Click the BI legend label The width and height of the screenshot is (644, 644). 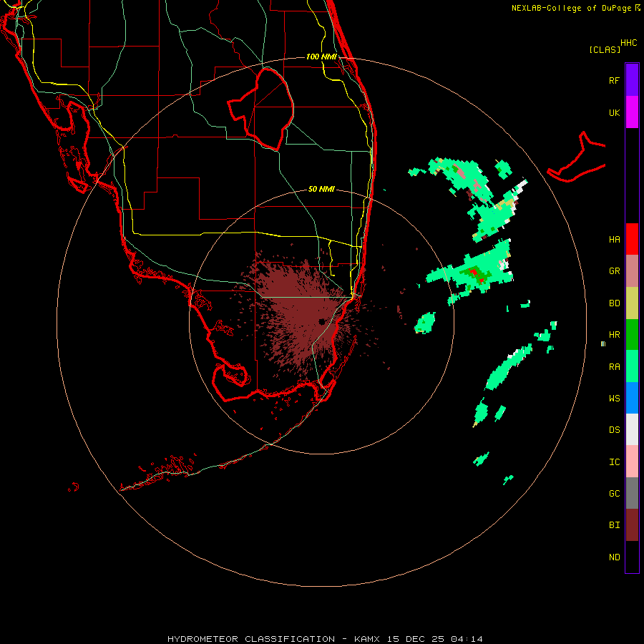click(x=614, y=525)
